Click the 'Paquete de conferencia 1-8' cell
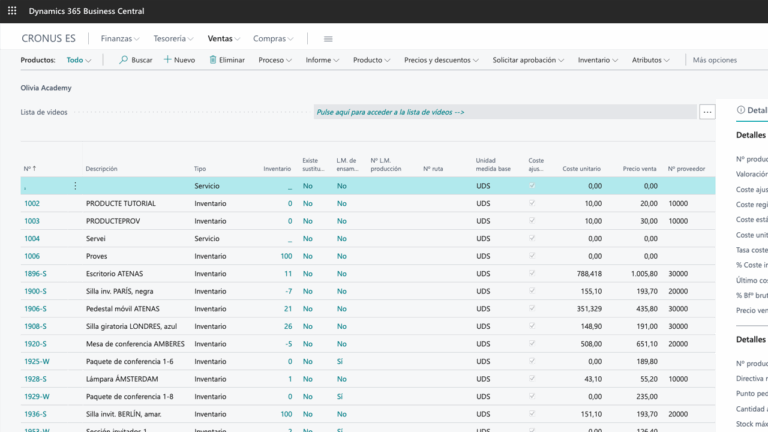The width and height of the screenshot is (768, 432). [129, 396]
